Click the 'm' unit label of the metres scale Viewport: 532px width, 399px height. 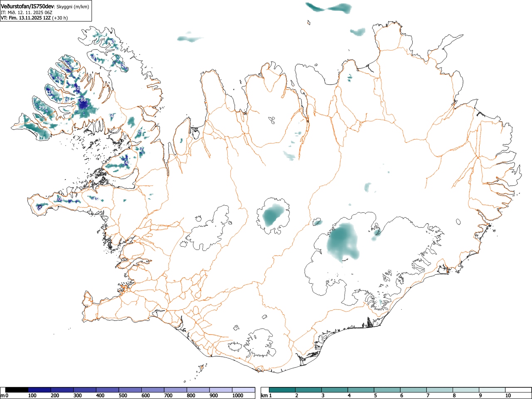tap(2, 396)
